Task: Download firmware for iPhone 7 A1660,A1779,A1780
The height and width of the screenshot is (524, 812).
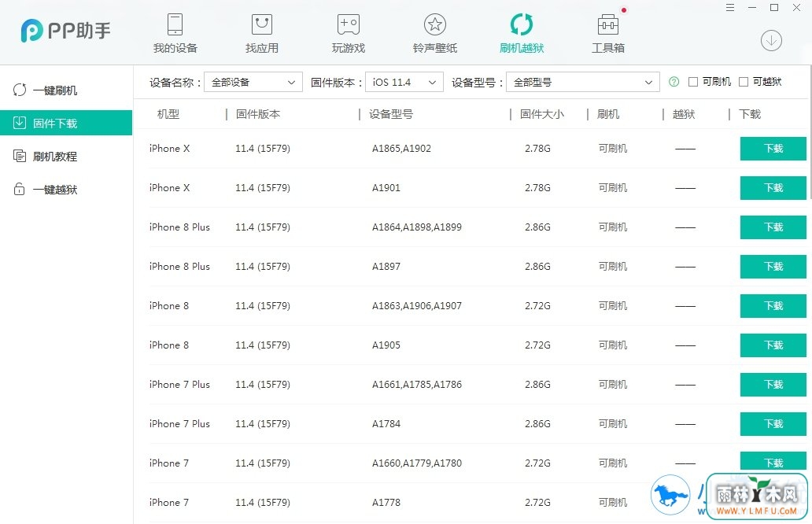Action: pyautogui.click(x=773, y=461)
